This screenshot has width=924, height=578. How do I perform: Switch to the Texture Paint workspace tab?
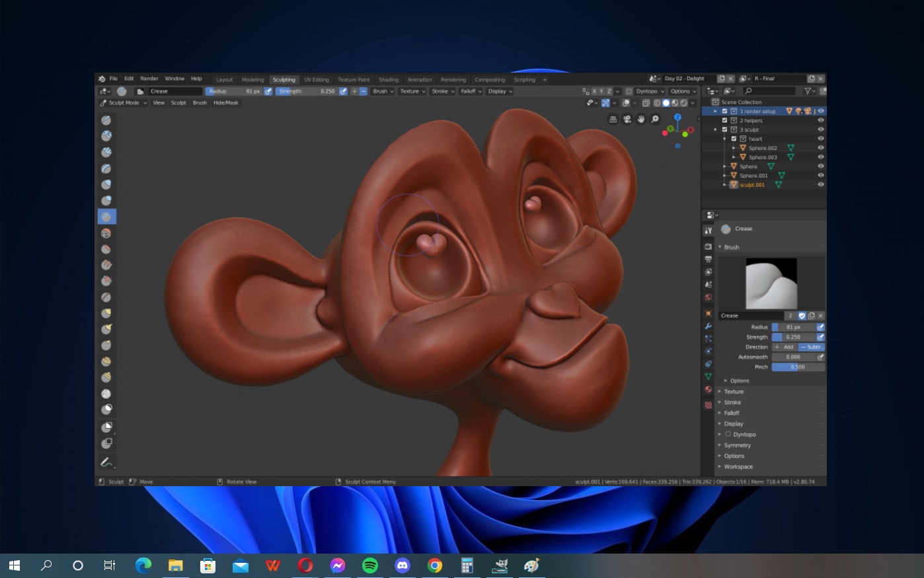pyautogui.click(x=354, y=79)
